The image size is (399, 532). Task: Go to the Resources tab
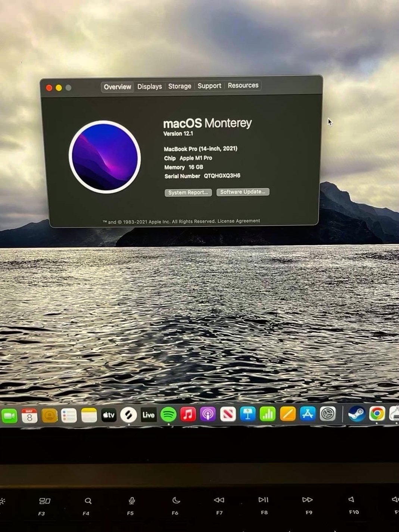point(243,85)
